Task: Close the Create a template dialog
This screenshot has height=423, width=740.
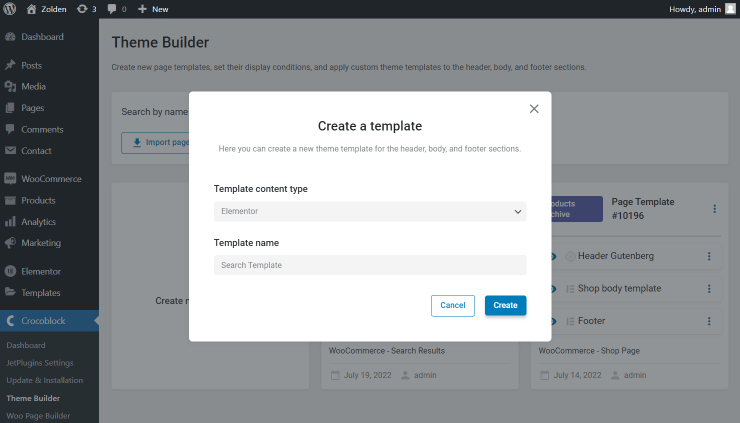Action: coord(534,109)
